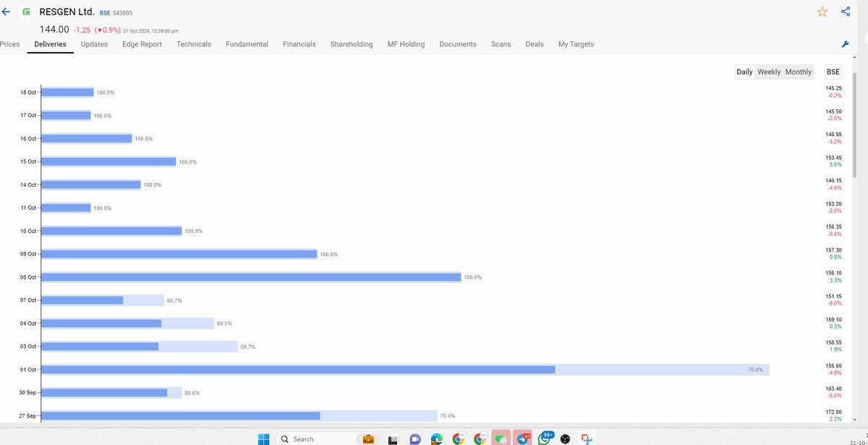The height and width of the screenshot is (445, 868).
Task: Click the 145.25 closing price value
Action: click(x=833, y=88)
